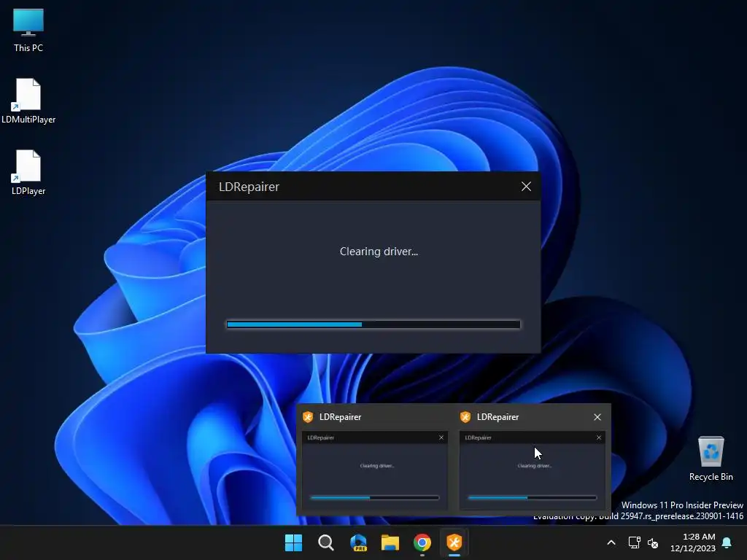Open the Recycle Bin
Screen dimensions: 747x560
pyautogui.click(x=711, y=459)
